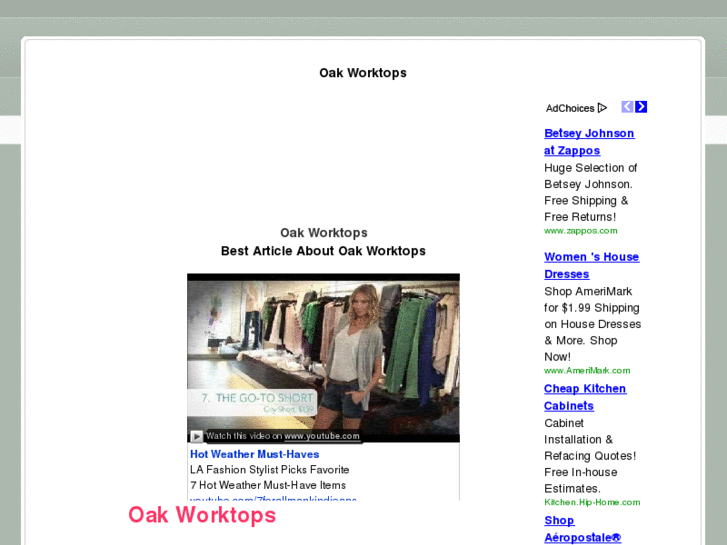The height and width of the screenshot is (545, 727).
Task: Click 'Cabinet Installation & Refacing Quotes' ad text
Action: click(x=590, y=440)
